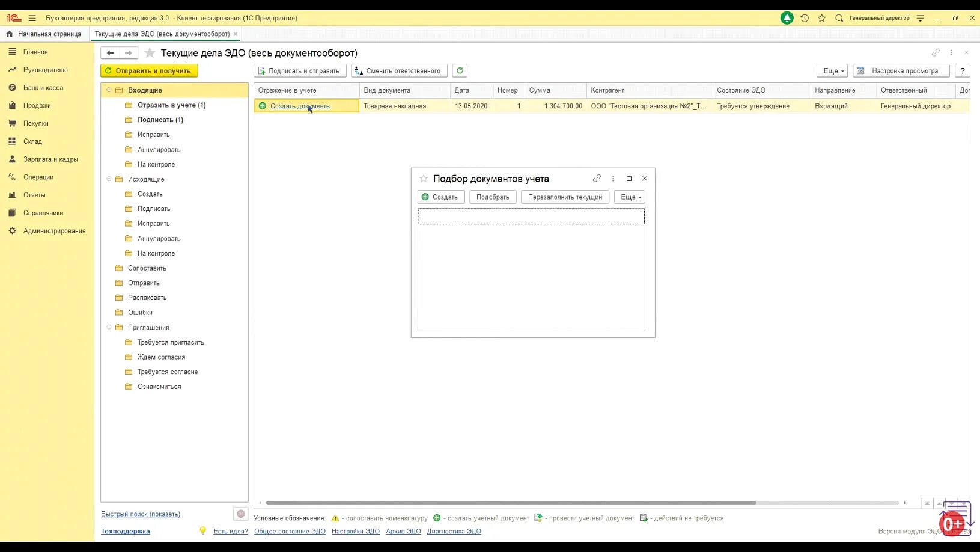Open Быстрый поиск (показать) link

[x=141, y=514]
